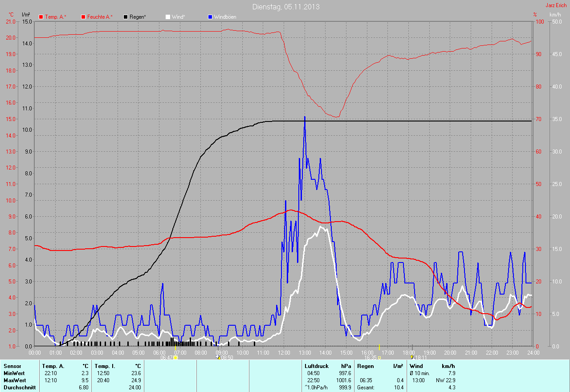Click the 'Temp. I.' column header

click(x=105, y=366)
